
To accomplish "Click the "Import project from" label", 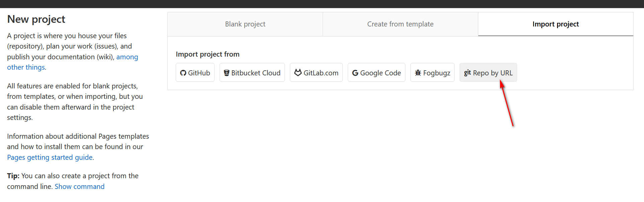I will coord(208,54).
